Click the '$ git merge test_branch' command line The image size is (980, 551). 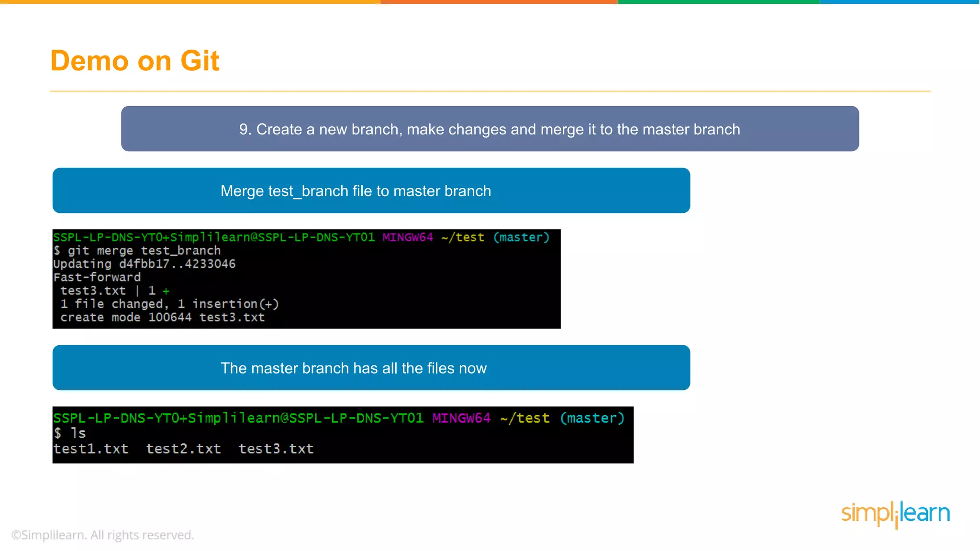[x=137, y=251]
